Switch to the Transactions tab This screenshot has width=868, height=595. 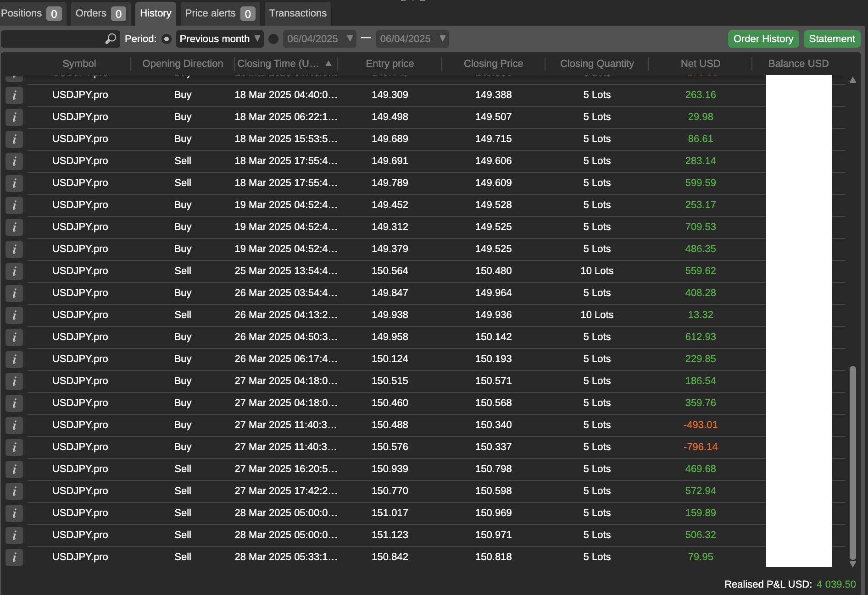pos(298,13)
